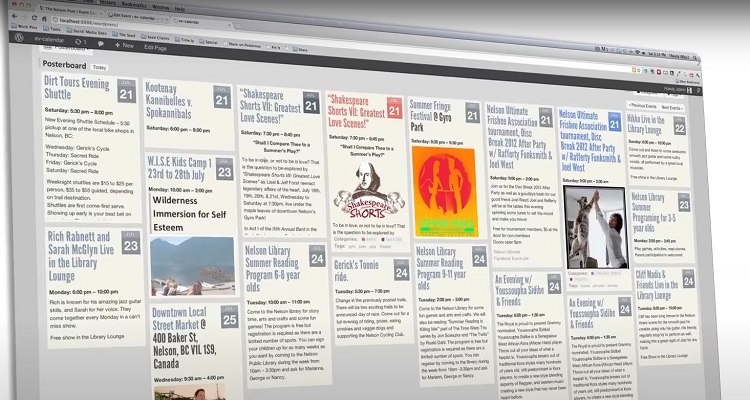The width and height of the screenshot is (750, 400).
Task: Open Summer Fringe Festival @ Gyro Park event
Action: click(x=430, y=115)
